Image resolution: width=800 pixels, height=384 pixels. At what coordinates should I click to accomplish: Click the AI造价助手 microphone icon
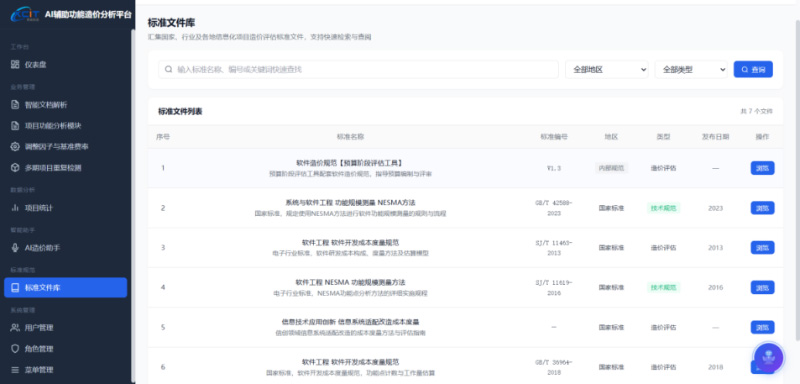15,247
